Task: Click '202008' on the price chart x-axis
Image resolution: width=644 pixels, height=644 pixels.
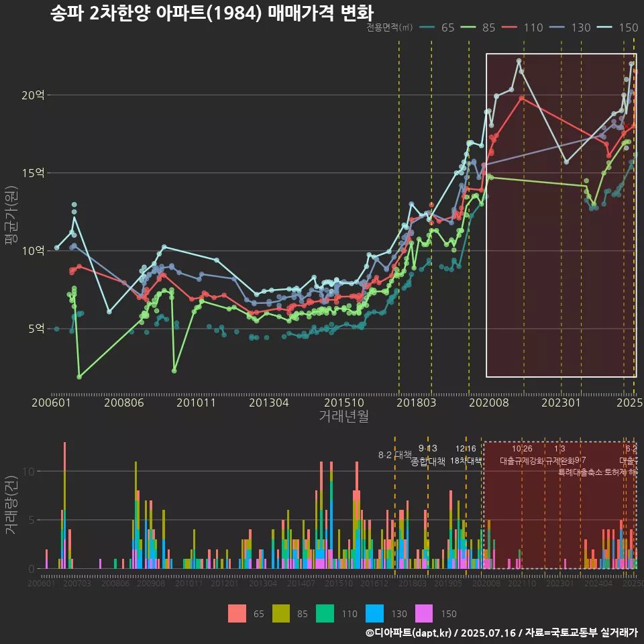Action: (489, 402)
